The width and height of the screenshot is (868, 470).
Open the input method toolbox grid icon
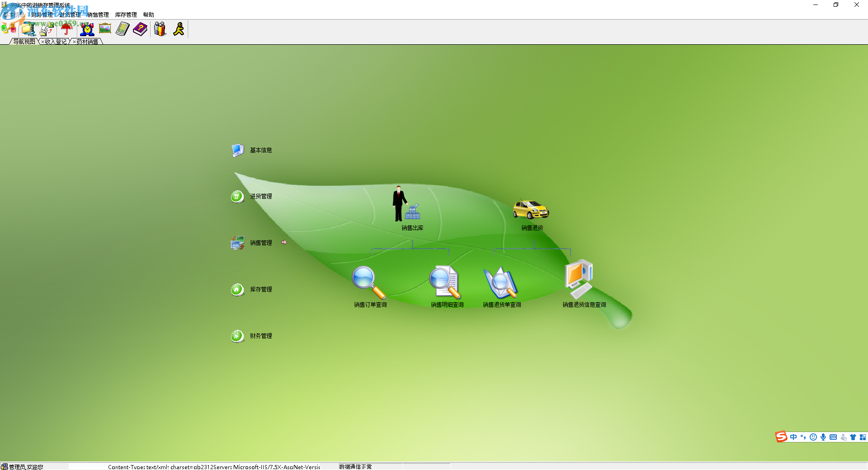click(x=863, y=437)
